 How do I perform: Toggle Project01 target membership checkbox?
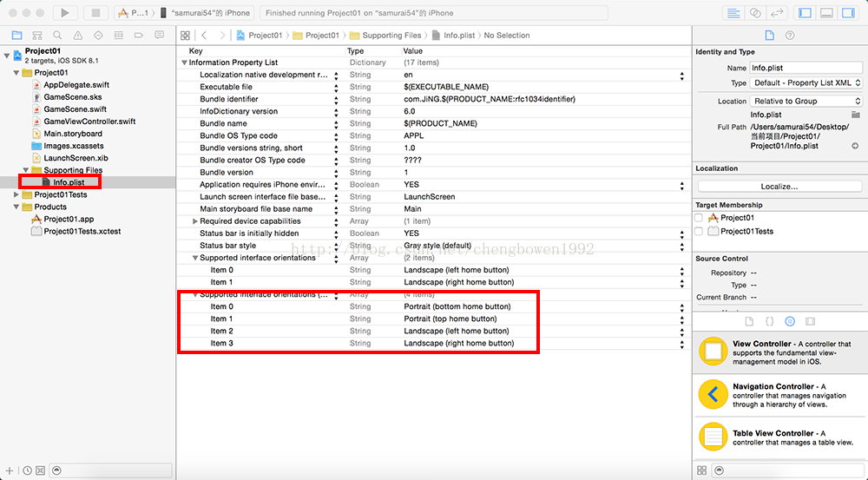tap(699, 218)
